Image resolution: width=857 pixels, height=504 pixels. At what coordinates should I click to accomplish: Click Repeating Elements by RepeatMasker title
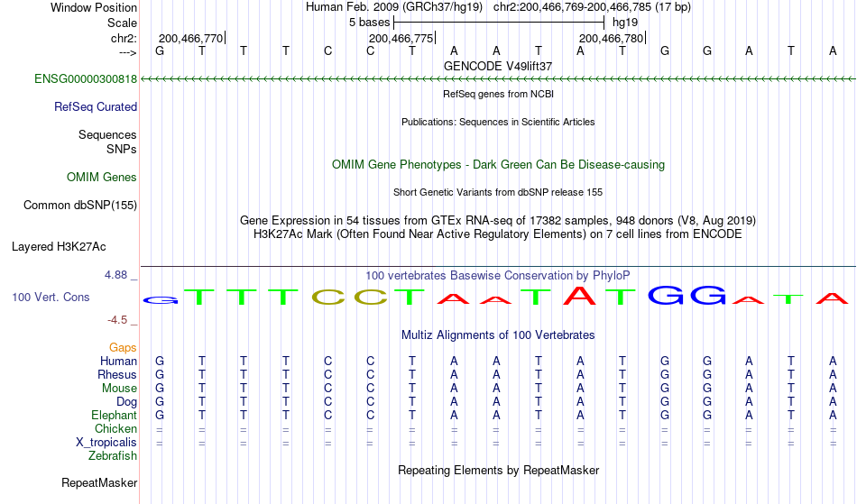pyautogui.click(x=498, y=470)
